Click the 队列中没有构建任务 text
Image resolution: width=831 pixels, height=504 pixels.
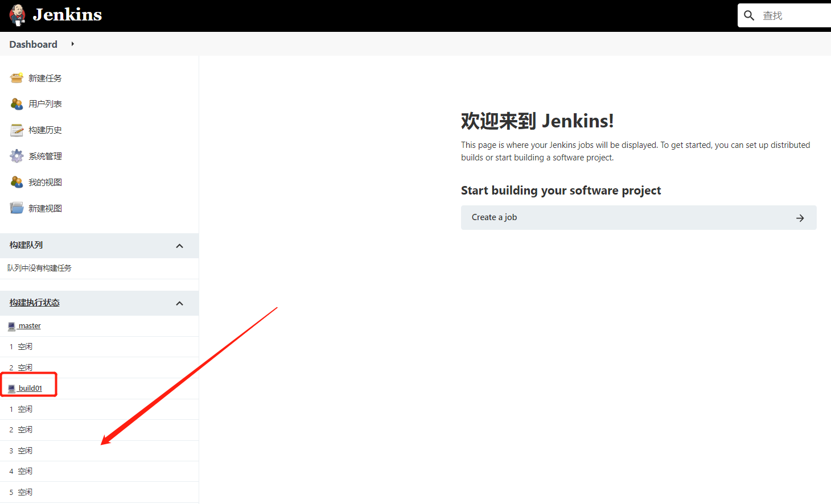(x=39, y=268)
